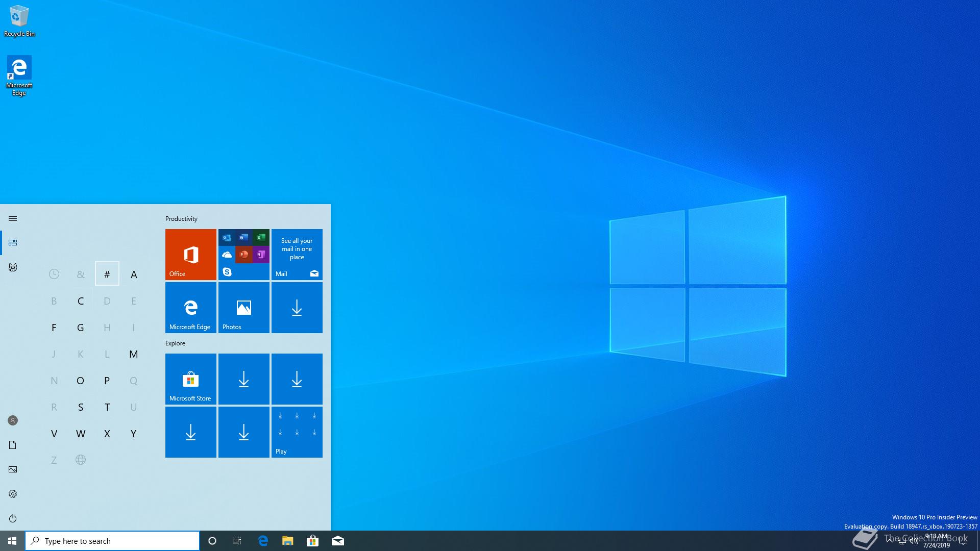The height and width of the screenshot is (551, 980).
Task: Click the PowerPoint icon in the folder tile
Action: [243, 254]
